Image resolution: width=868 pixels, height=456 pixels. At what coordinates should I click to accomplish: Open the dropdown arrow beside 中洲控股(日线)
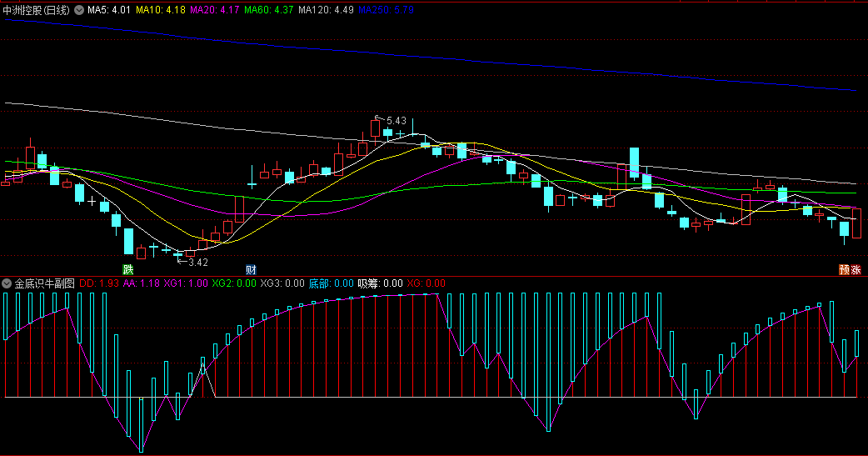[79, 10]
